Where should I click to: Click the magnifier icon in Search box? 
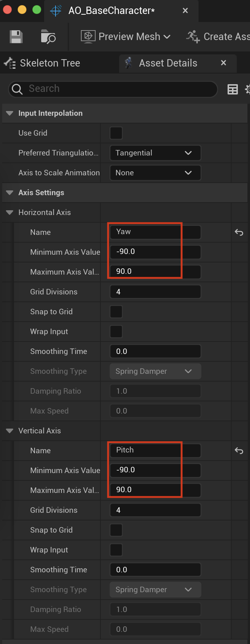pos(17,89)
